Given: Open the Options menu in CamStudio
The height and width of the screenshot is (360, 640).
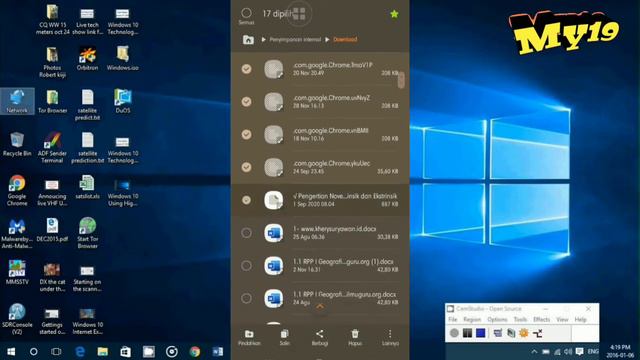Looking at the screenshot, I should tap(497, 320).
